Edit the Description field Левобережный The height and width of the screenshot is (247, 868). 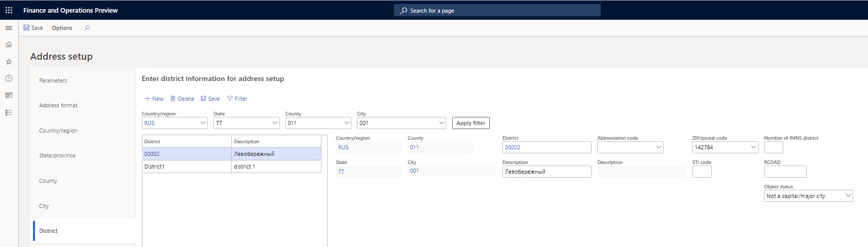[547, 172]
